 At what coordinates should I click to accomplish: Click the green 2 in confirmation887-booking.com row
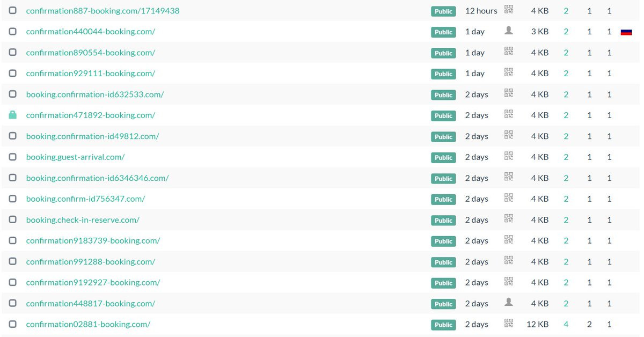pos(566,11)
